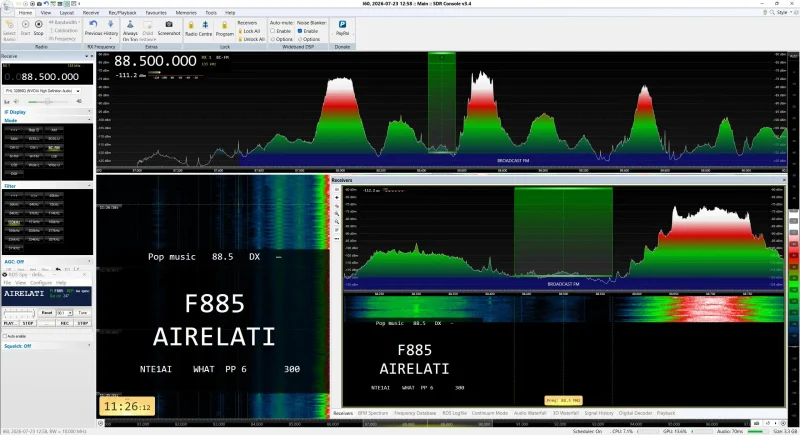This screenshot has width=800, height=435.
Task: Switch to RDS Logfile tab
Action: [x=454, y=413]
